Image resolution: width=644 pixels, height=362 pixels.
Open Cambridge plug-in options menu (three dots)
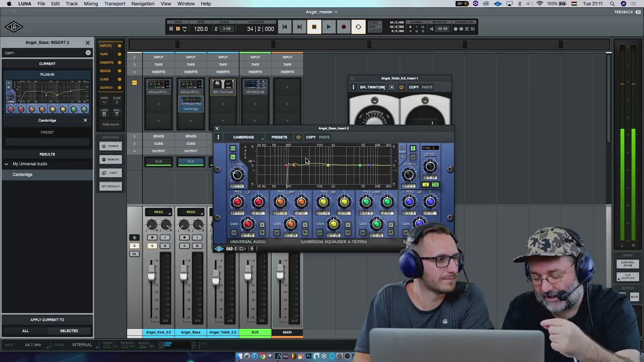[218, 137]
